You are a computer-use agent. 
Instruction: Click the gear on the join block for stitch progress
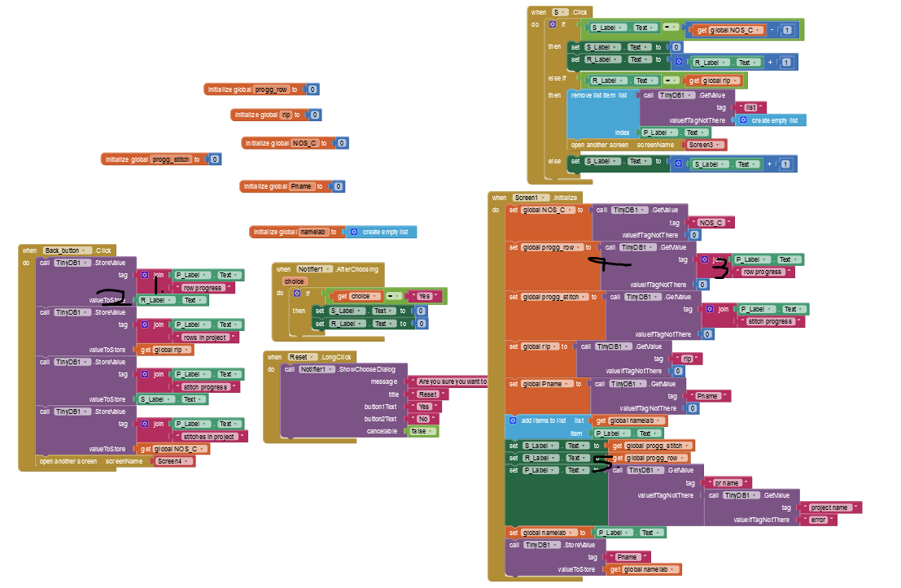pyautogui.click(x=144, y=374)
